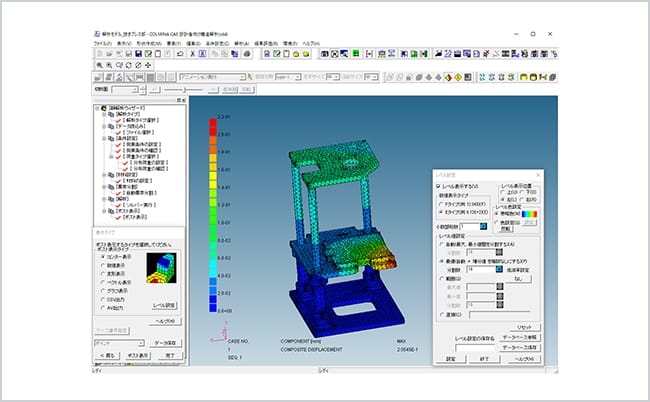Screen dimensions: 650x402
Task: Click the < 戻る button
Action: tap(107, 356)
